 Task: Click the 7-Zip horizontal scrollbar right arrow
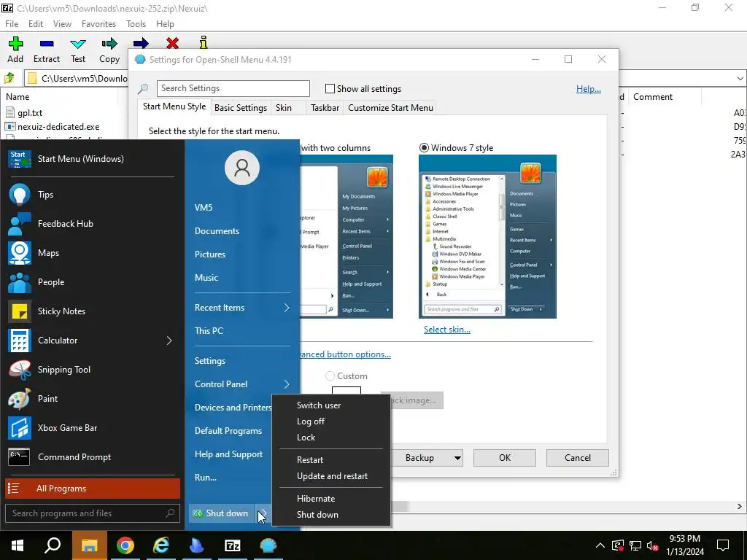tap(740, 507)
